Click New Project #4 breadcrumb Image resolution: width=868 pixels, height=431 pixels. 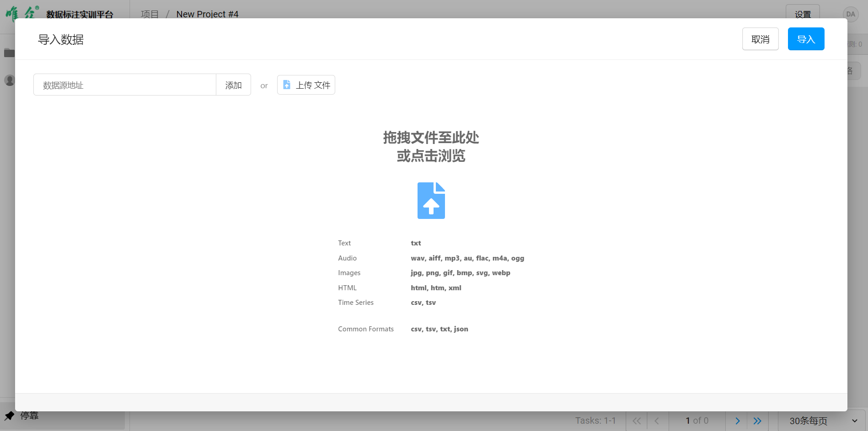tap(207, 14)
